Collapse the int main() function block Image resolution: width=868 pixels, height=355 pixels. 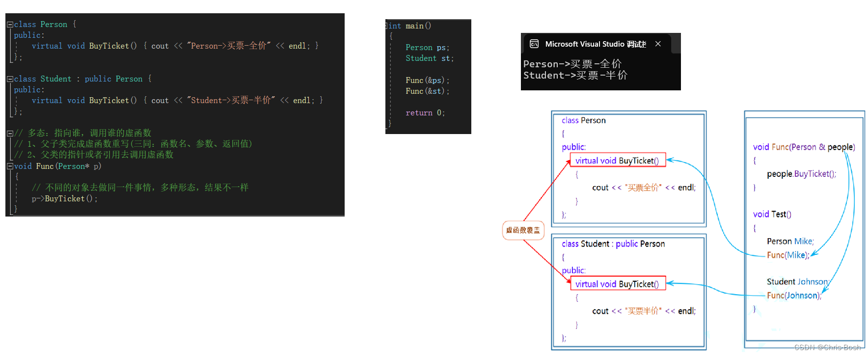tap(387, 26)
